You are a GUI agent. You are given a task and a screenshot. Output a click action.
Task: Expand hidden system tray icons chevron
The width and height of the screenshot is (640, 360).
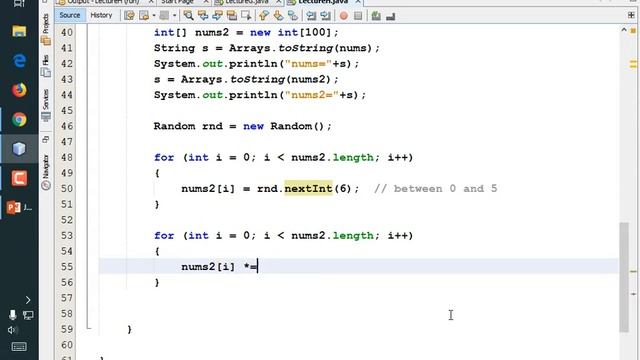point(28,300)
